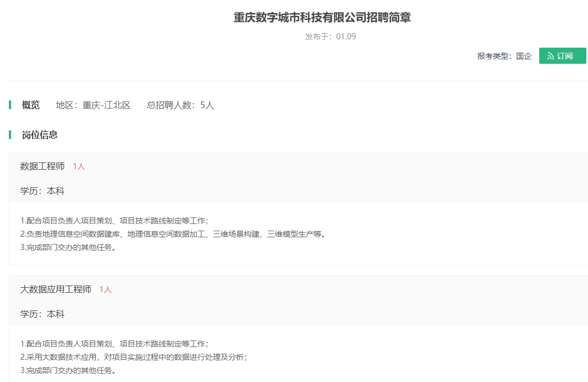Screen dimensions: 588x382
Task: Click the 大数据应用工程师 job title
Action: click(56, 289)
